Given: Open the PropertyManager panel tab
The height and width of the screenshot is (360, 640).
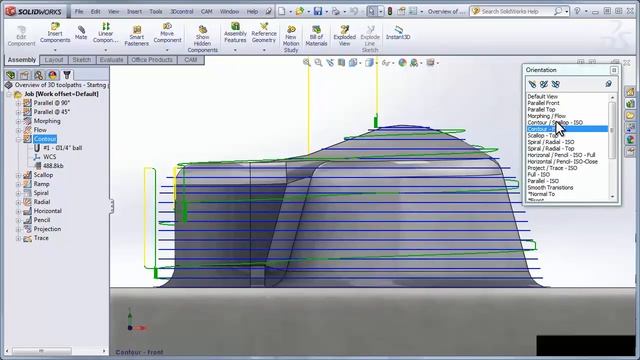Looking at the screenshot, I should pyautogui.click(x=24, y=75).
